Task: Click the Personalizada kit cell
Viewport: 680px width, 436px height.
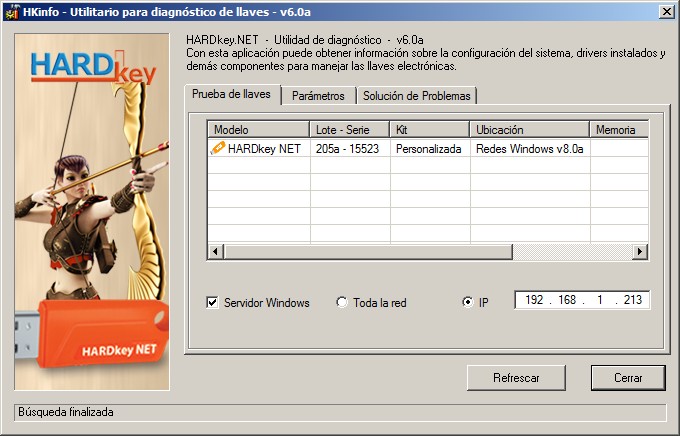Action: (428, 149)
